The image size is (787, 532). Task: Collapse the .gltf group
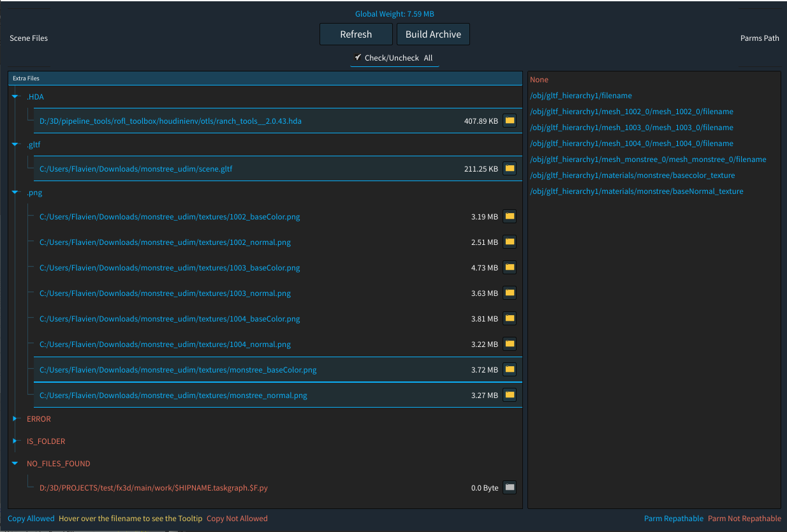pyautogui.click(x=15, y=145)
